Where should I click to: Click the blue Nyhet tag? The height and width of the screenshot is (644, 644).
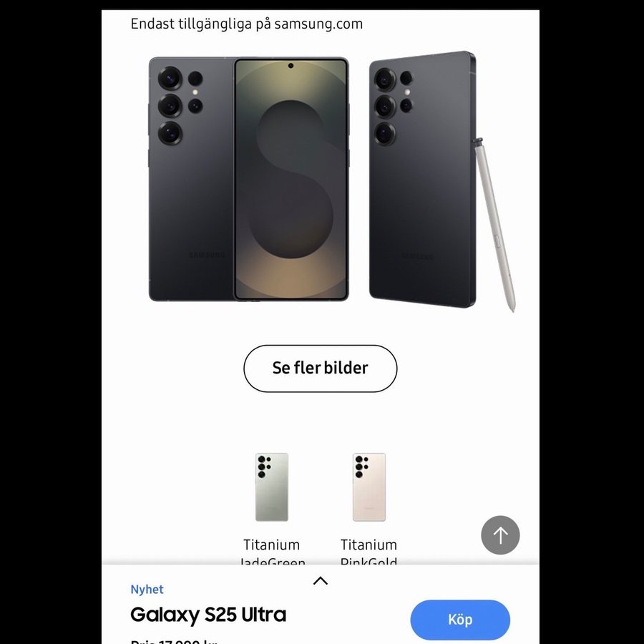(147, 590)
